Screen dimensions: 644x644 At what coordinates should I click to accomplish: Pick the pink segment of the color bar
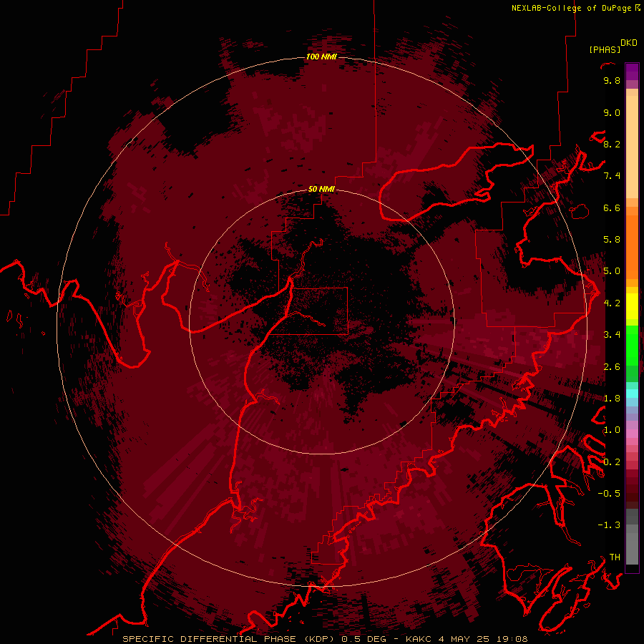click(x=632, y=434)
